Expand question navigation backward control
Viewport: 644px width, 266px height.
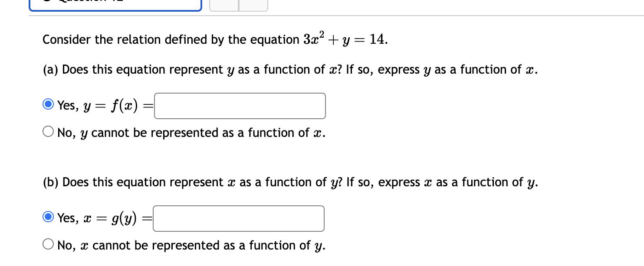point(223,3)
